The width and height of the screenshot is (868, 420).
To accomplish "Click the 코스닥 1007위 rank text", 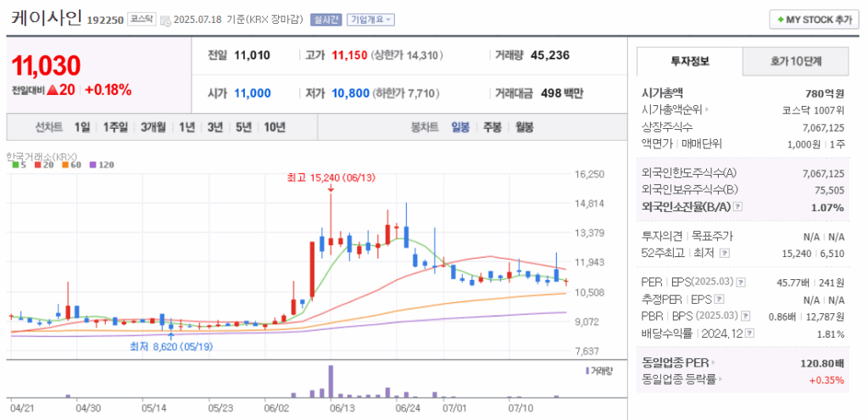I will [813, 110].
